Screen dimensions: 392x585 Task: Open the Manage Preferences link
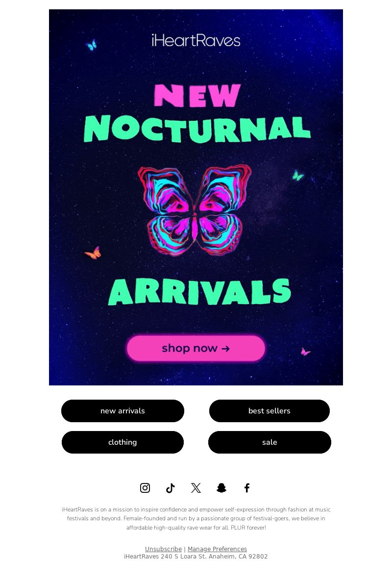tap(217, 549)
